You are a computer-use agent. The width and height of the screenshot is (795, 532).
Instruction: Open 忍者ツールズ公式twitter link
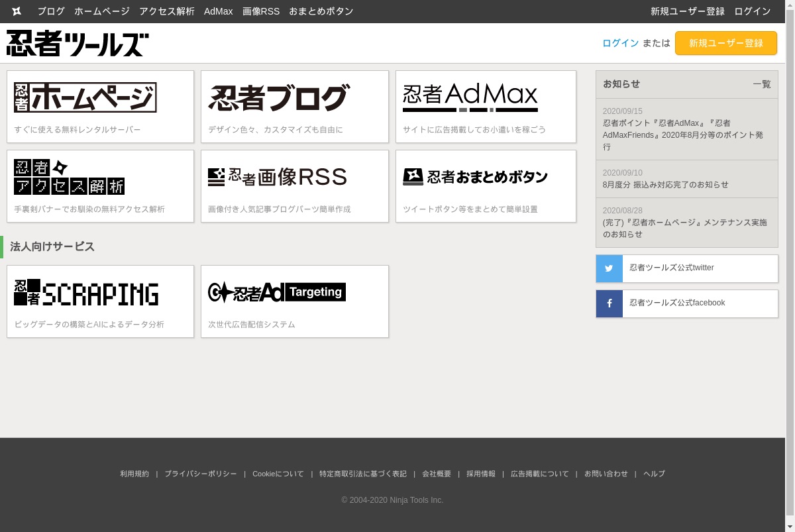tap(687, 268)
